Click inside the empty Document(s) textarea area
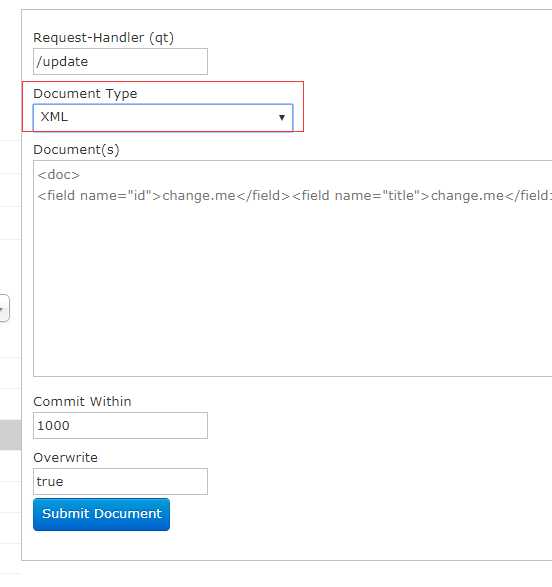Screen dimensions: 552x587 point(292,292)
